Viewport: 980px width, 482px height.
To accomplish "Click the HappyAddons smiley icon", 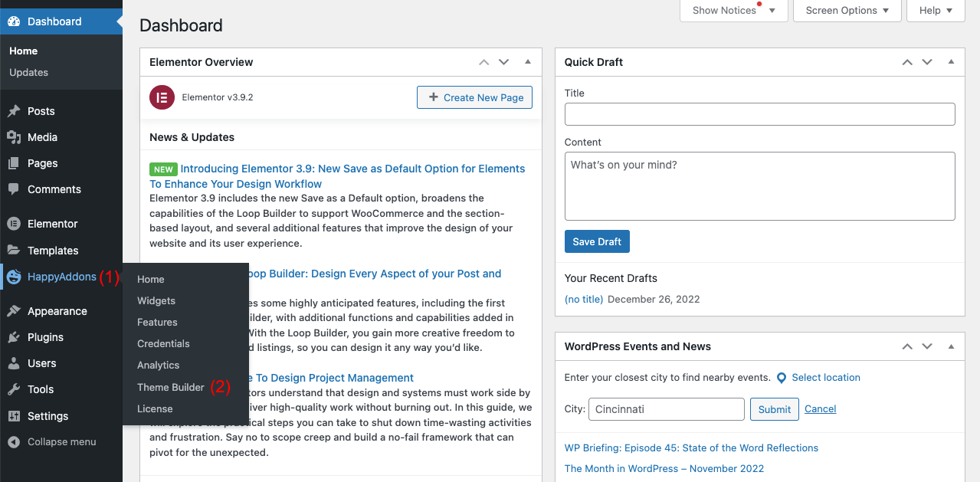I will (14, 277).
